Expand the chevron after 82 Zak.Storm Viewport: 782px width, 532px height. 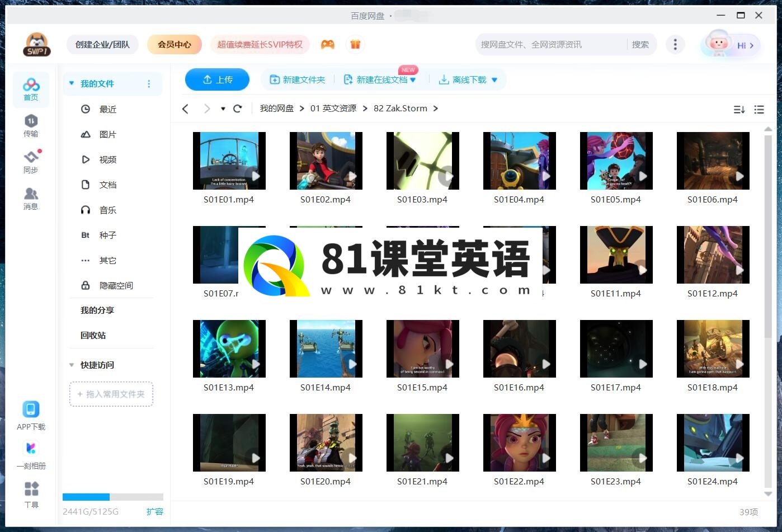coord(436,109)
